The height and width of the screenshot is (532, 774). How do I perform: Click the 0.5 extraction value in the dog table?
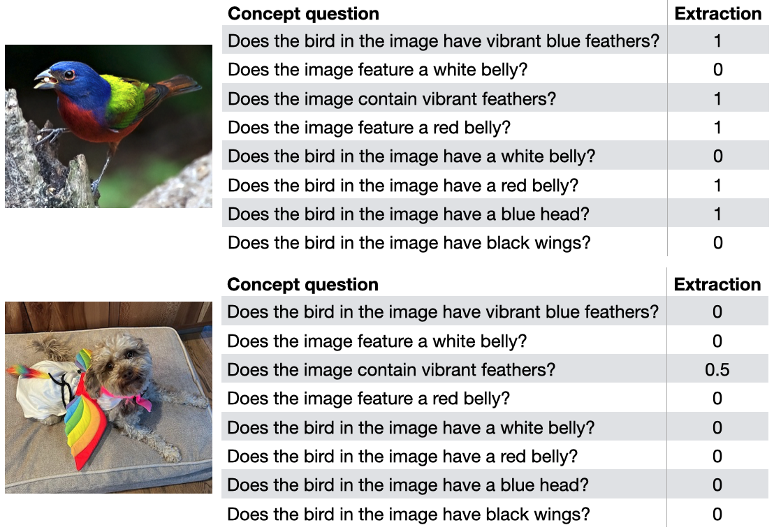[717, 370]
